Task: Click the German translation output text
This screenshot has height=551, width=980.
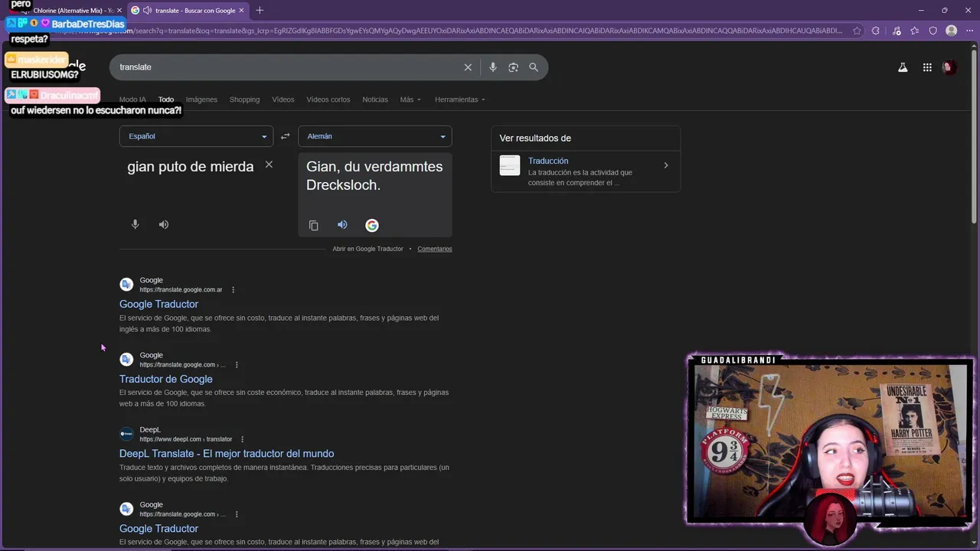Action: (374, 175)
